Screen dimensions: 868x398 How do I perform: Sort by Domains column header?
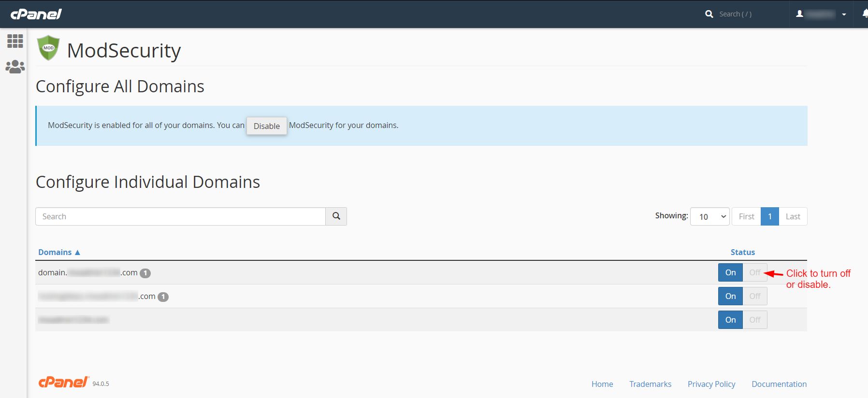pyautogui.click(x=55, y=252)
